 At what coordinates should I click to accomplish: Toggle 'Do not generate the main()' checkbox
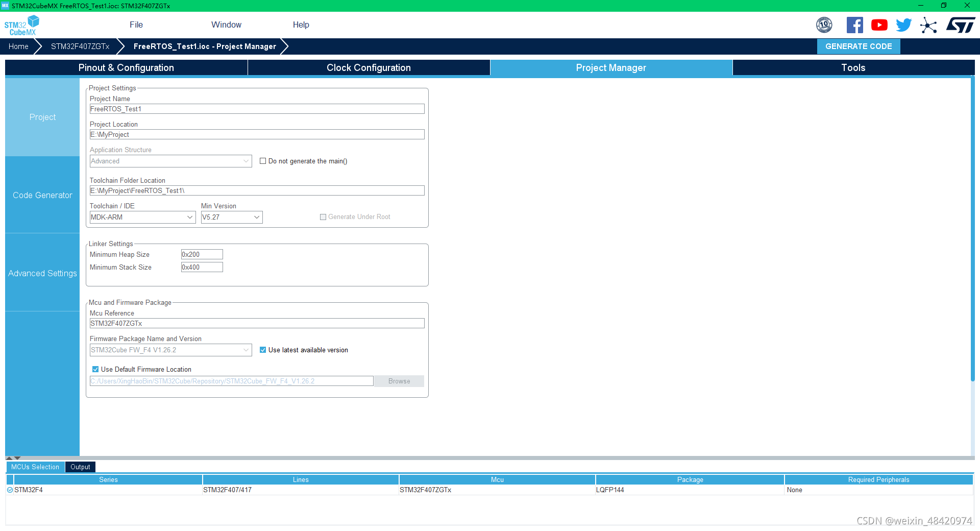tap(263, 161)
